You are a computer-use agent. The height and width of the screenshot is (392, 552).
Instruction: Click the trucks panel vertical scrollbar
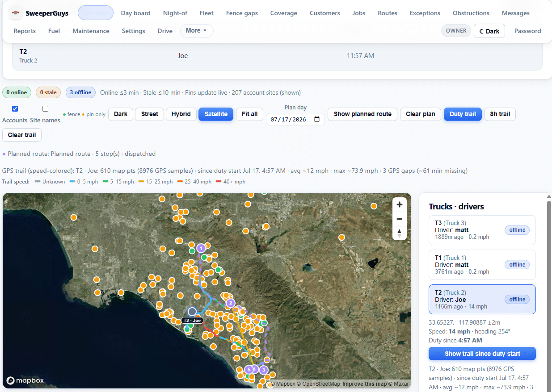click(x=549, y=295)
